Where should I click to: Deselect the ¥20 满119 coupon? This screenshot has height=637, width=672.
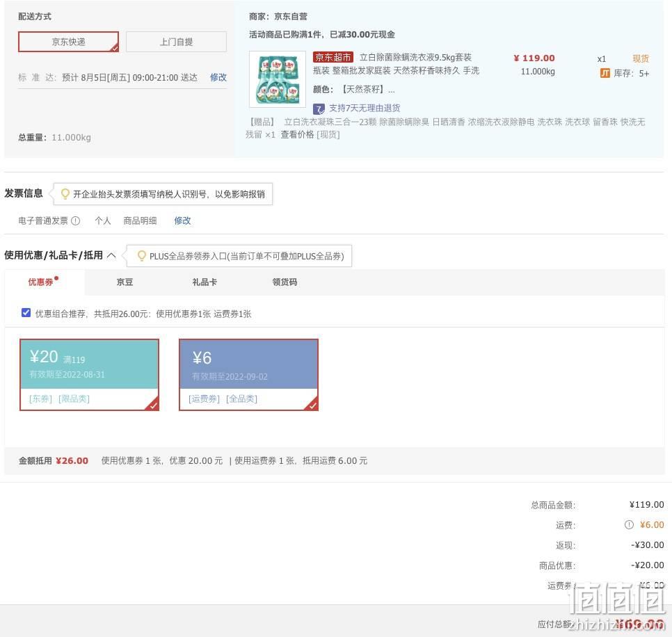89,375
